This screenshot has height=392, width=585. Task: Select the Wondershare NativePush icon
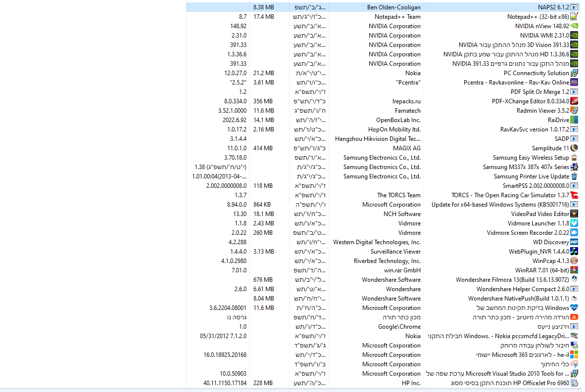click(x=574, y=299)
